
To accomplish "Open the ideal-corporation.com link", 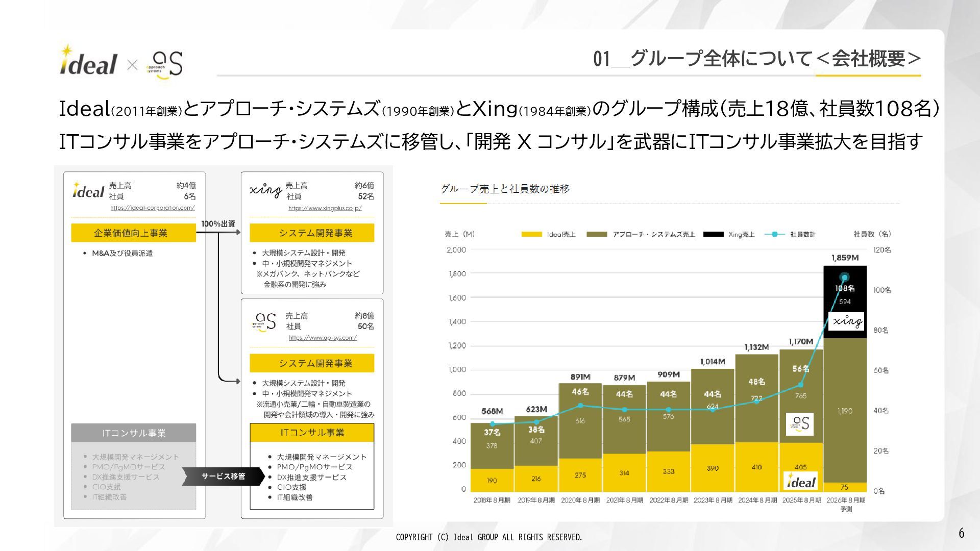I will 152,208.
